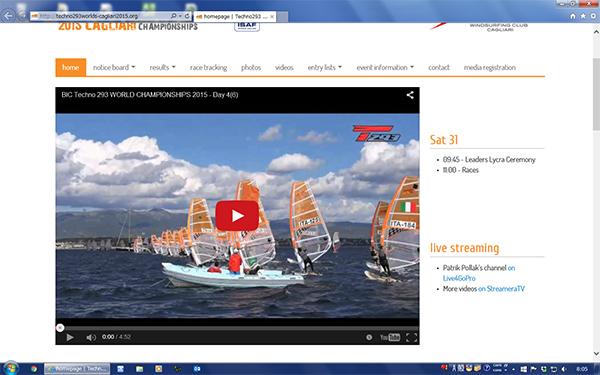Expand the event information menu
This screenshot has height=375, width=600.
pyautogui.click(x=385, y=67)
